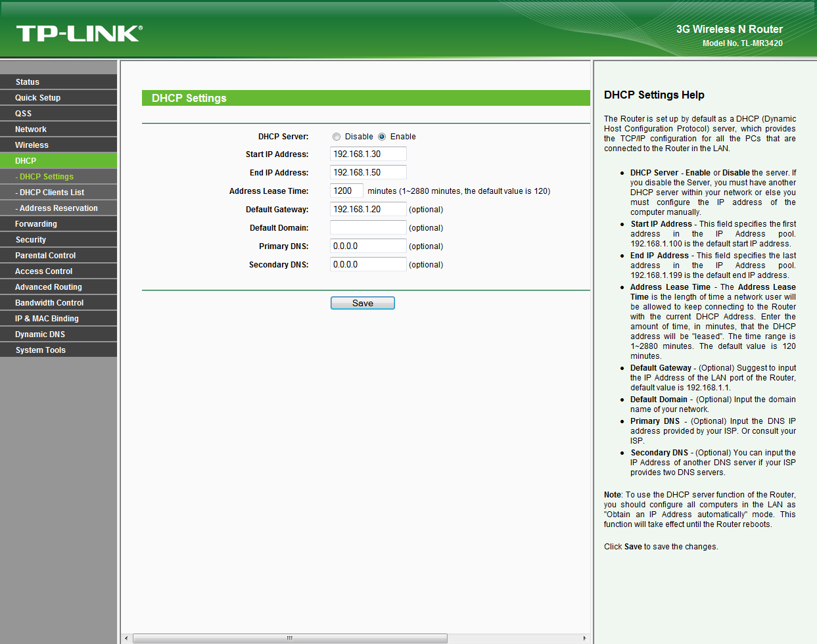Focus the Start IP Address field
Viewport: 817px width, 644px height.
tap(368, 154)
